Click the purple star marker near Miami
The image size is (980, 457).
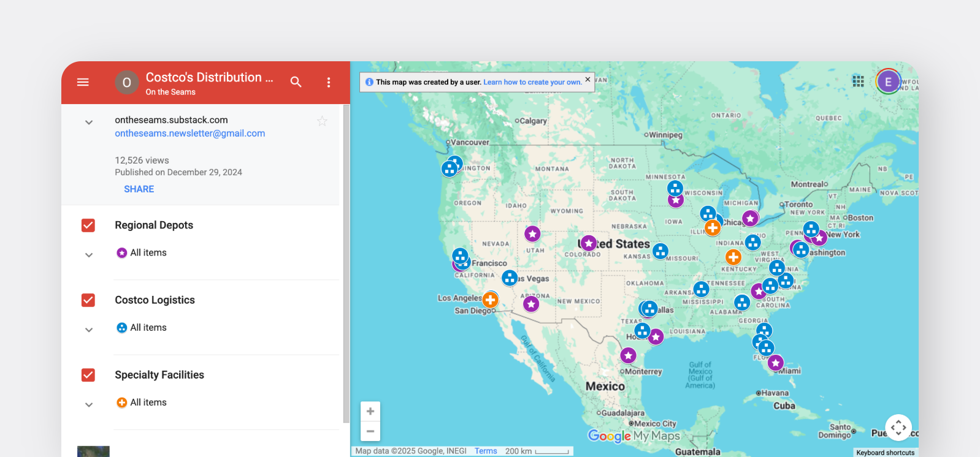[776, 363]
